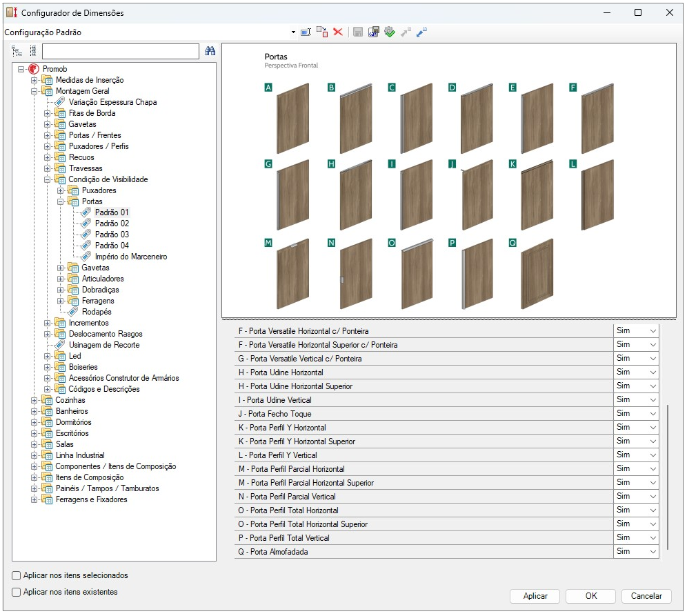The width and height of the screenshot is (687, 616).
Task: Click the green letter H door badge
Action: coord(331,164)
